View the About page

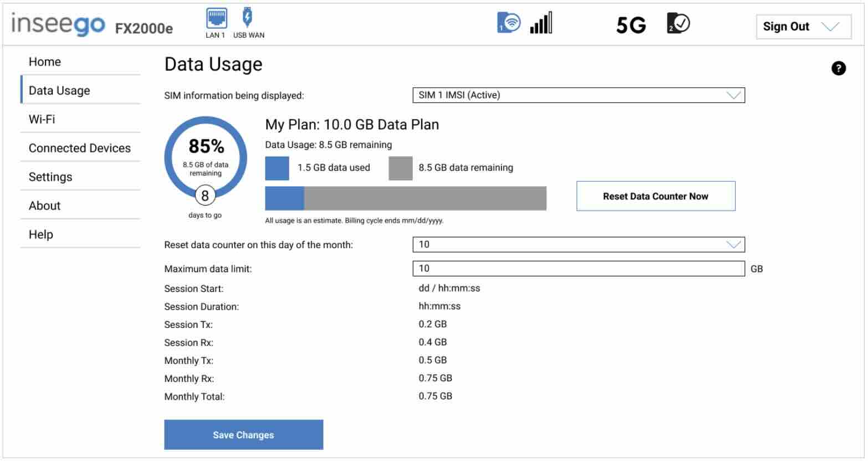pyautogui.click(x=44, y=205)
